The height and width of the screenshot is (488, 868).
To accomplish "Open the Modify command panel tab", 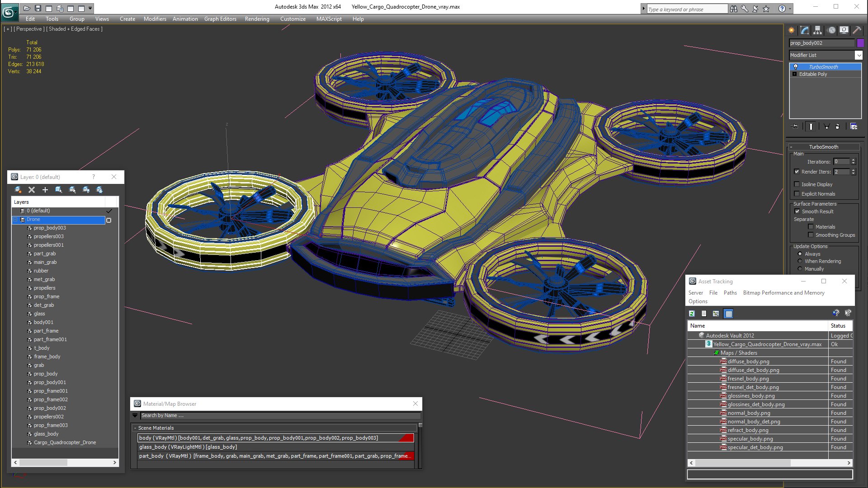I will (x=804, y=30).
